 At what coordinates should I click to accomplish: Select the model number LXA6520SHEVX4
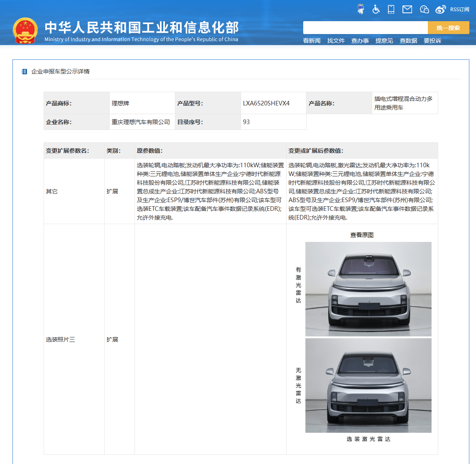tap(266, 103)
